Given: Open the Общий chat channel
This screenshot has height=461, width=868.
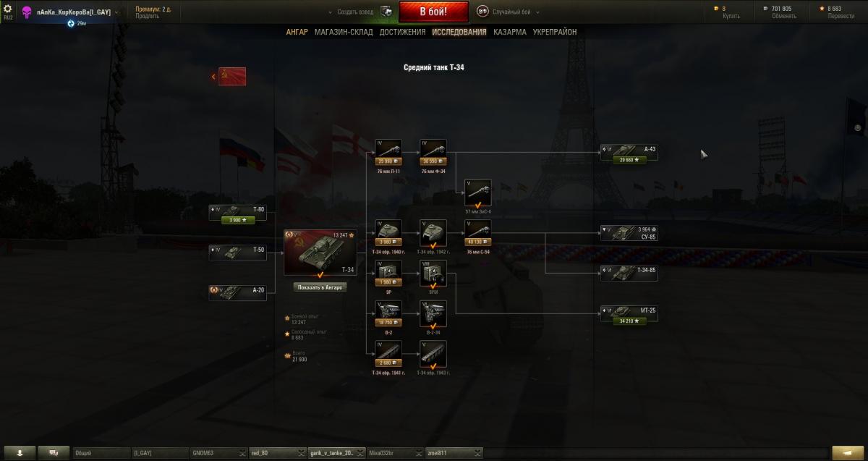Looking at the screenshot, I should tap(101, 453).
